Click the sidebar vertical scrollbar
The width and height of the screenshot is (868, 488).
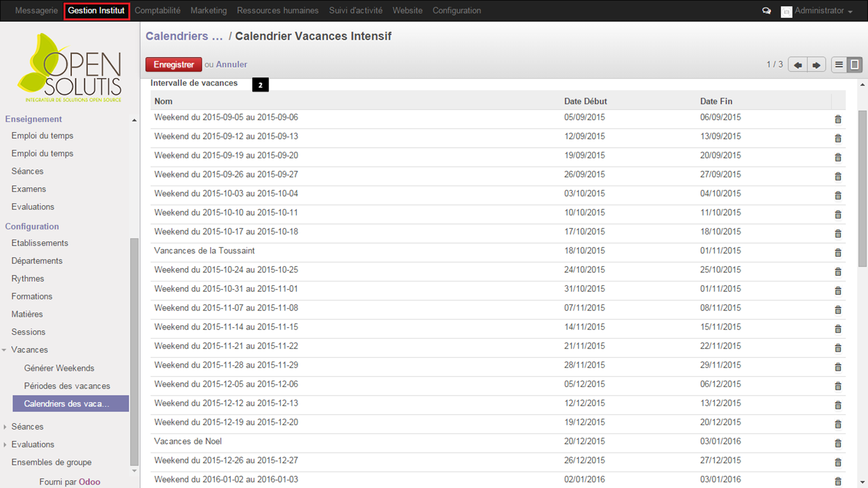pyautogui.click(x=134, y=352)
